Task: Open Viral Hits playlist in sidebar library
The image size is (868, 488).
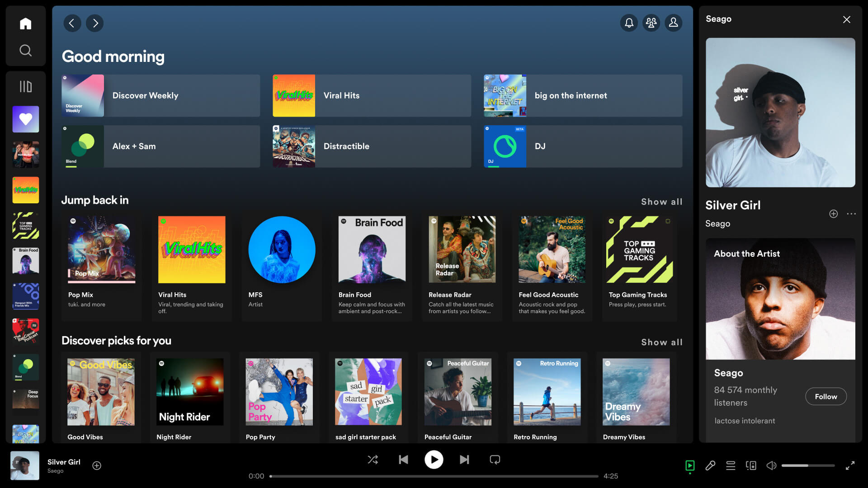Action: (26, 190)
